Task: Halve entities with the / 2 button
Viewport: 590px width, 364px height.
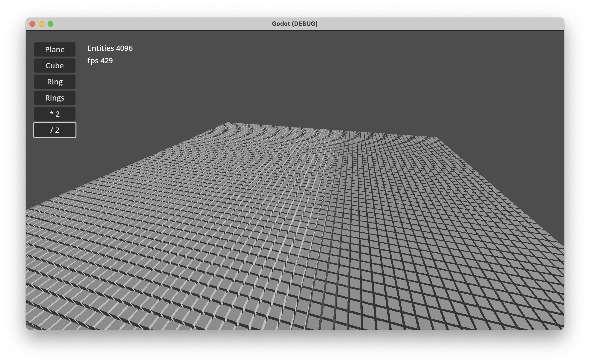Action: 55,130
